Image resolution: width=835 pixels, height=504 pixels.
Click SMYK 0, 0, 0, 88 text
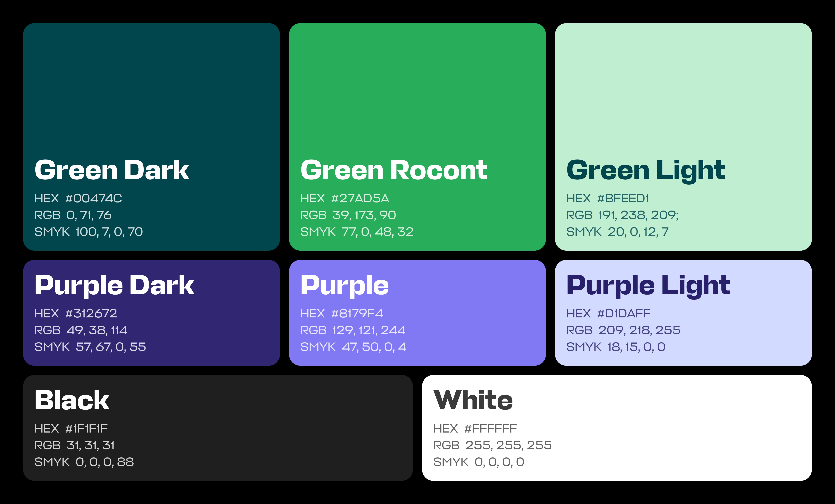click(84, 462)
